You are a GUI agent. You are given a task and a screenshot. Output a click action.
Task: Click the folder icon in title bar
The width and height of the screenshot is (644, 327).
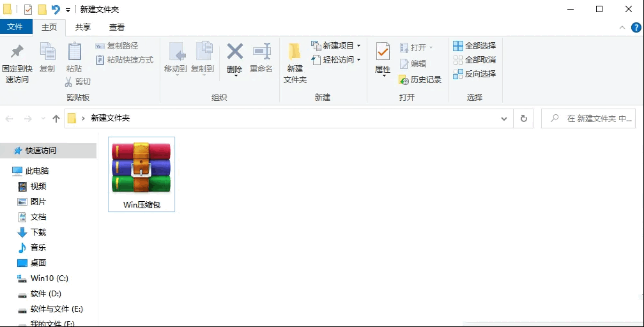[8, 9]
